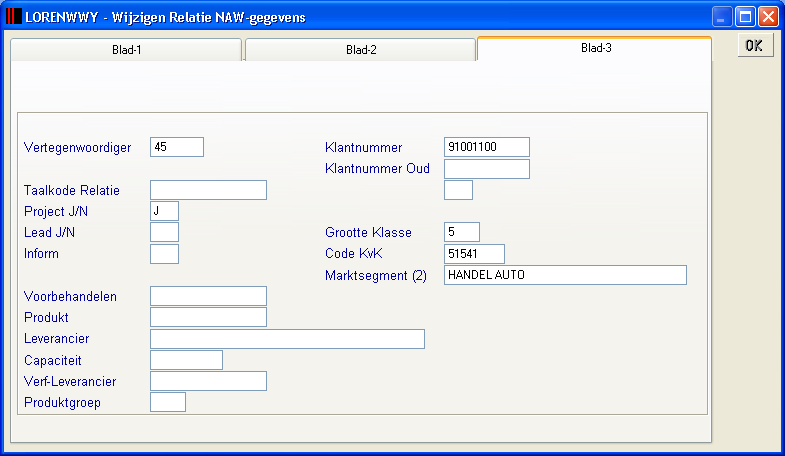The width and height of the screenshot is (785, 456).
Task: Activate the wide Leverancier field
Action: pyautogui.click(x=287, y=339)
